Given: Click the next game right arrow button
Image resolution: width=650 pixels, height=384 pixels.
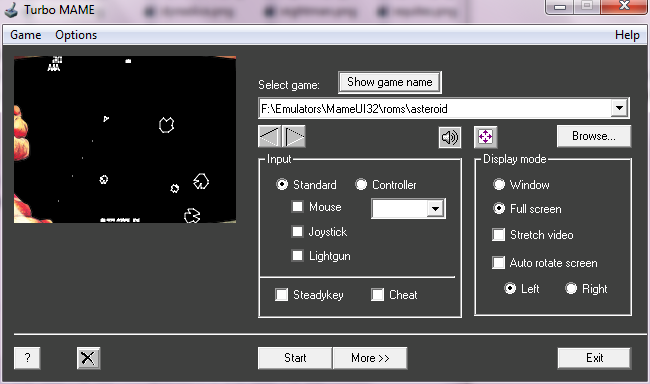Looking at the screenshot, I should click(294, 136).
